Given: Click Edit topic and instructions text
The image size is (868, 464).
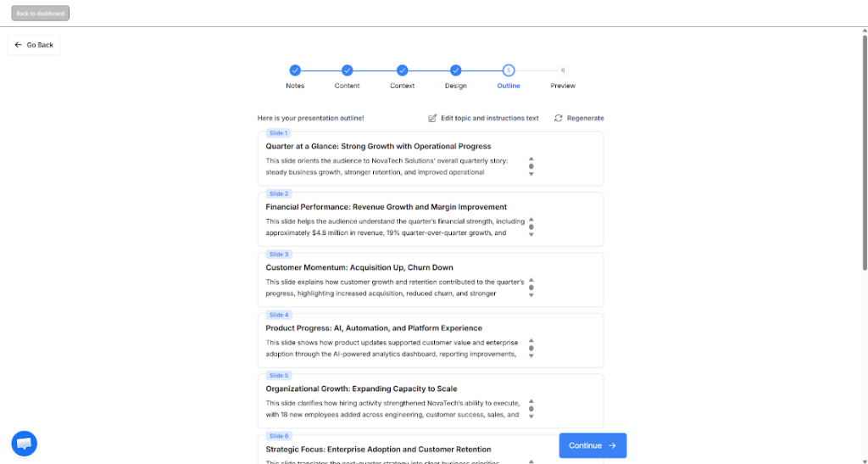Looking at the screenshot, I should pyautogui.click(x=489, y=118).
